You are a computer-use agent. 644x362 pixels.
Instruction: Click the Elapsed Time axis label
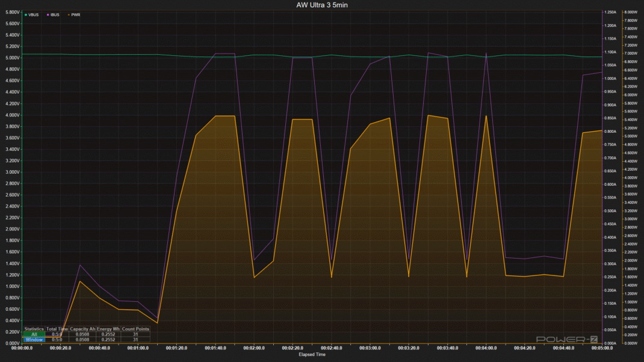(x=313, y=355)
